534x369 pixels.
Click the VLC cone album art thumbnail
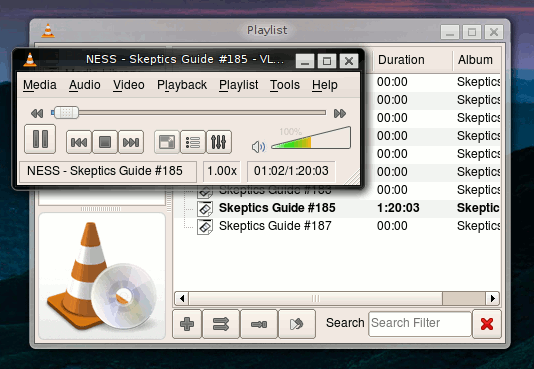point(102,276)
